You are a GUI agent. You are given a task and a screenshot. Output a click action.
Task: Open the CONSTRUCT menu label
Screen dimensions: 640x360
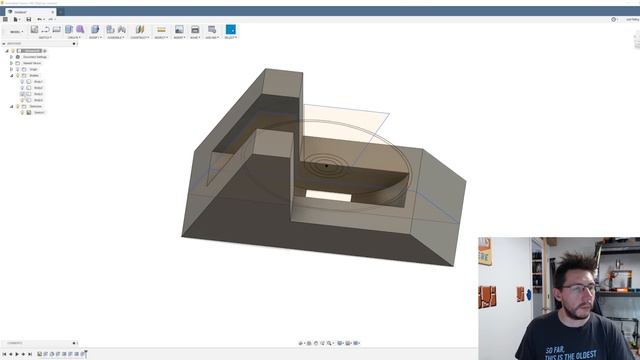[140, 38]
